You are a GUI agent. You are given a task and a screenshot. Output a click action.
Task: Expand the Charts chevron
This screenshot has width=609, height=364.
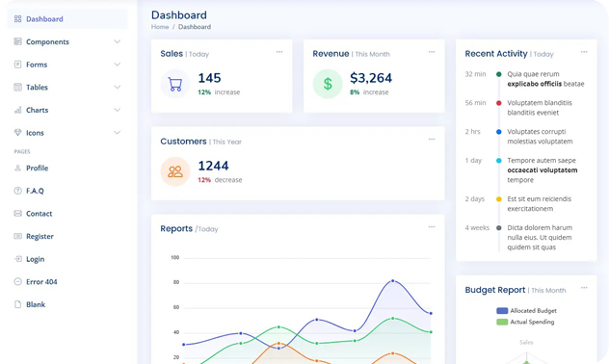point(117,110)
